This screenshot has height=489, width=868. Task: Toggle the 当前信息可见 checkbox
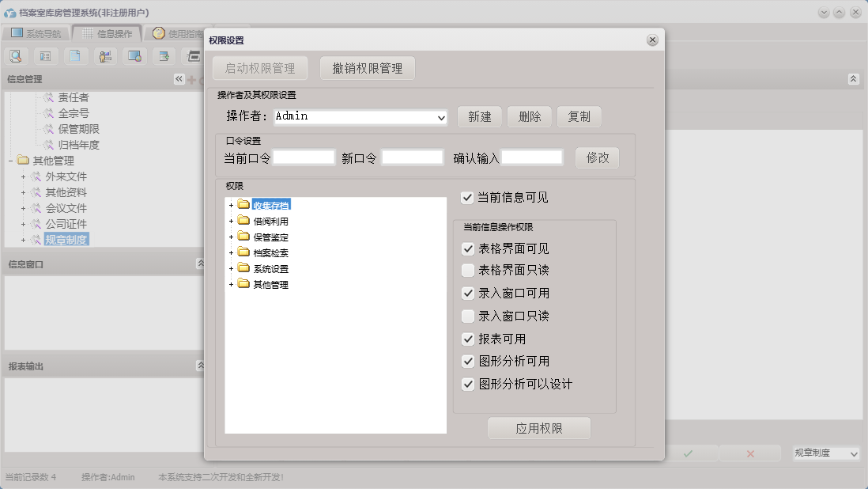(467, 198)
